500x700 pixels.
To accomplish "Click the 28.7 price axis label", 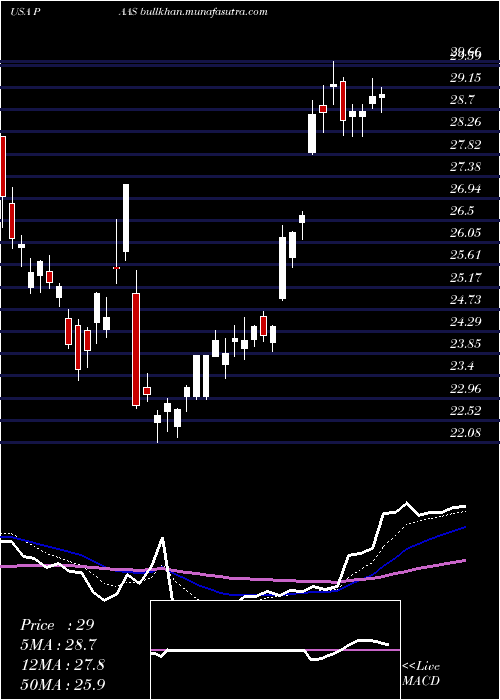I will click(462, 100).
